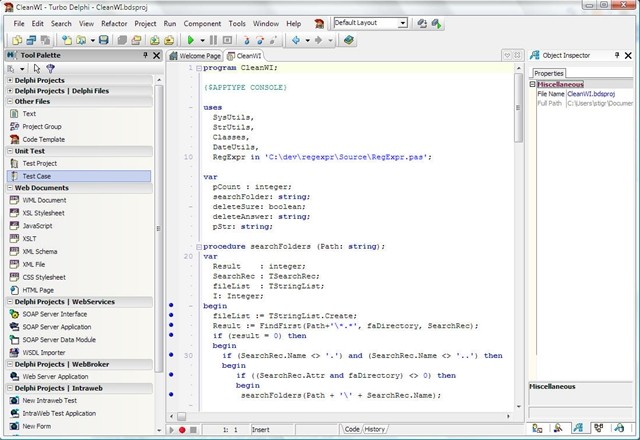Collapse the program CleanWI code fold

pos(197,69)
